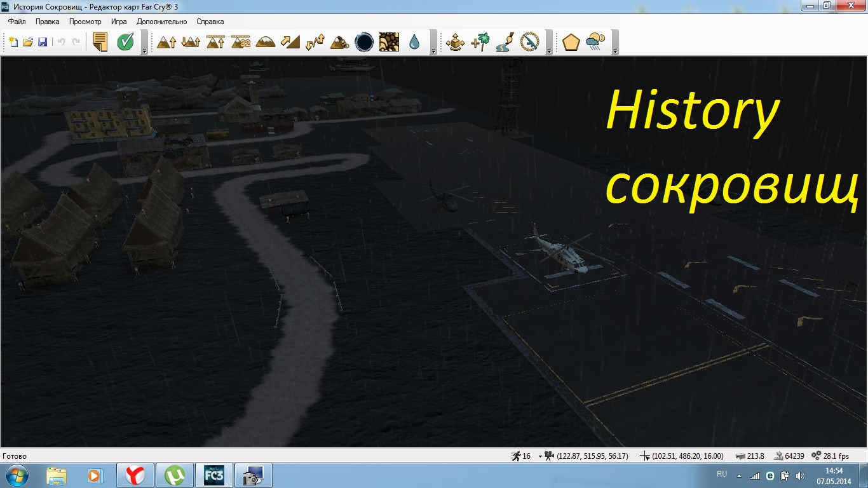This screenshot has height=488, width=868.
Task: Click the green checkmark validate icon
Action: coord(125,42)
